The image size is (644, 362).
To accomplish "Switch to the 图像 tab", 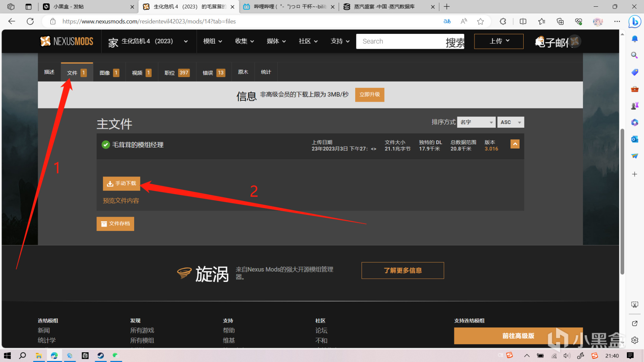I will pyautogui.click(x=109, y=72).
